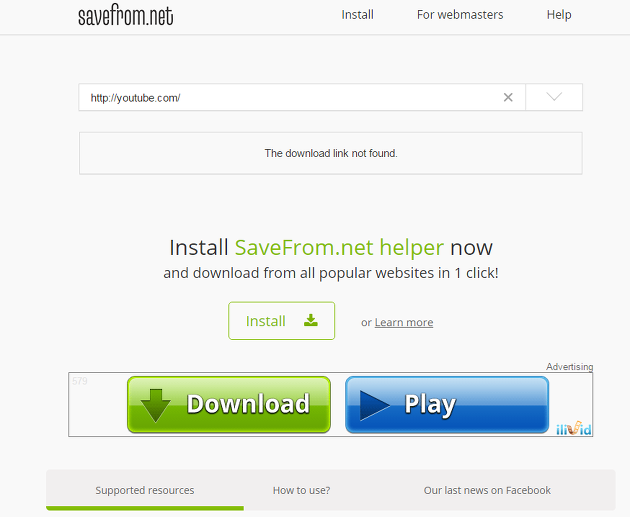
Task: Open Our last news on Facebook tab
Action: 487,490
